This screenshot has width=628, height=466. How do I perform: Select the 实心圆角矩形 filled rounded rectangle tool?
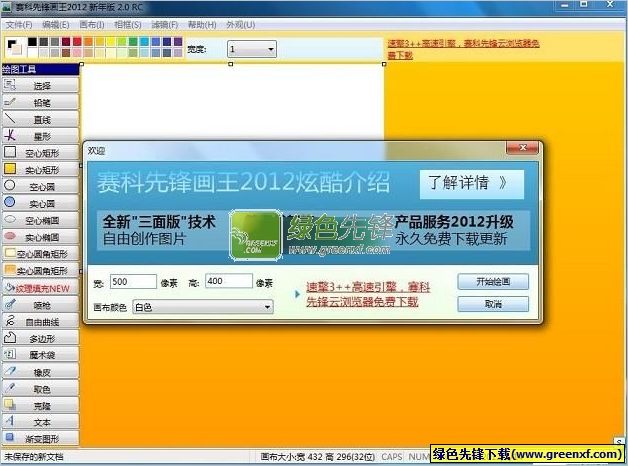[40, 271]
